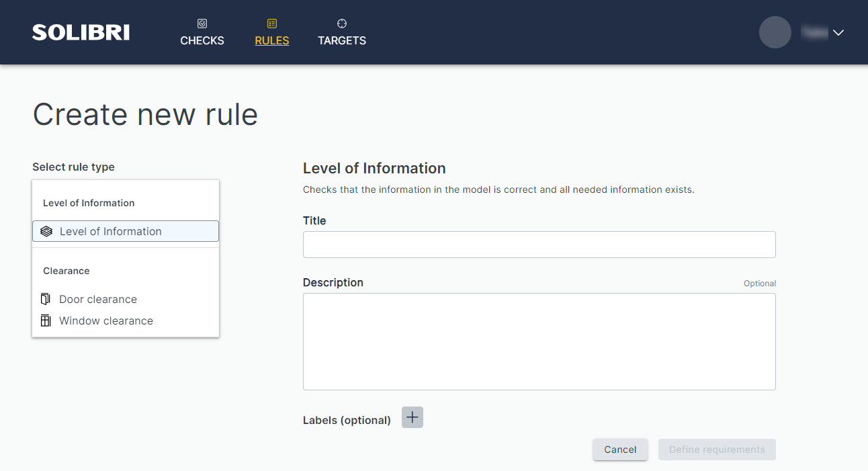Click the Rules list icon

click(x=272, y=24)
